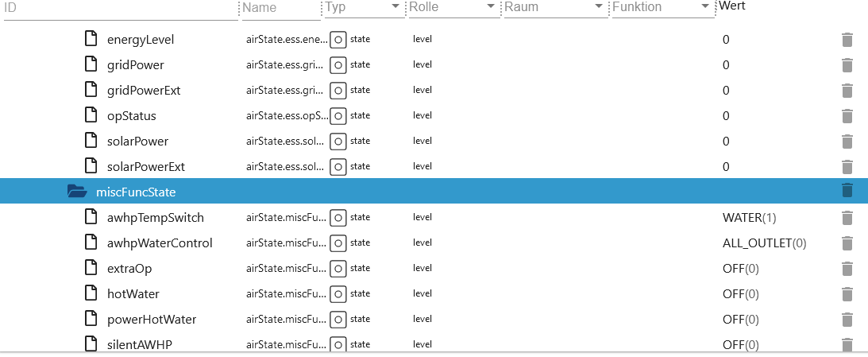The image size is (868, 357).
Task: Click the Name filter input field
Action: pos(280,8)
